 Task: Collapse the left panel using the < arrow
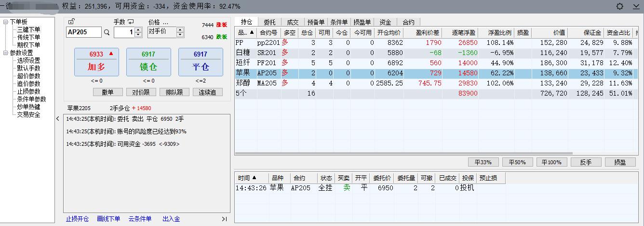pyautogui.click(x=58, y=119)
